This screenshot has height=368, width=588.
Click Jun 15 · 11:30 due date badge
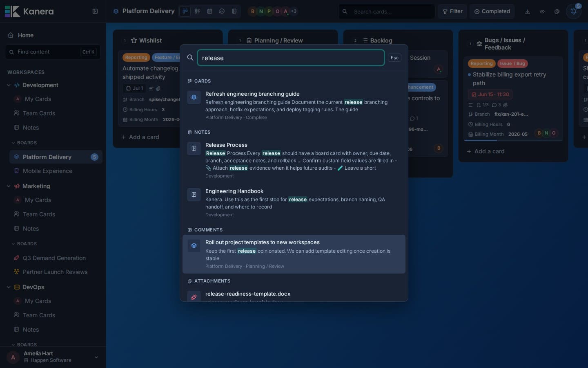point(490,94)
